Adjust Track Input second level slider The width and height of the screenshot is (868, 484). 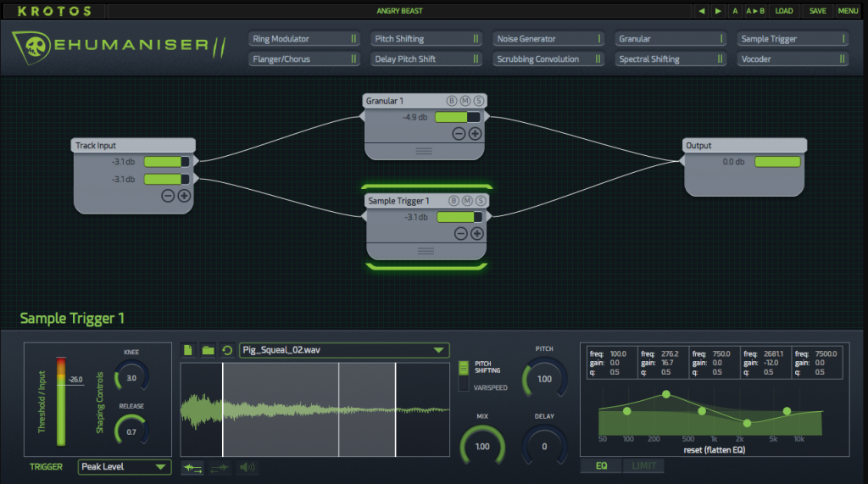tap(167, 179)
